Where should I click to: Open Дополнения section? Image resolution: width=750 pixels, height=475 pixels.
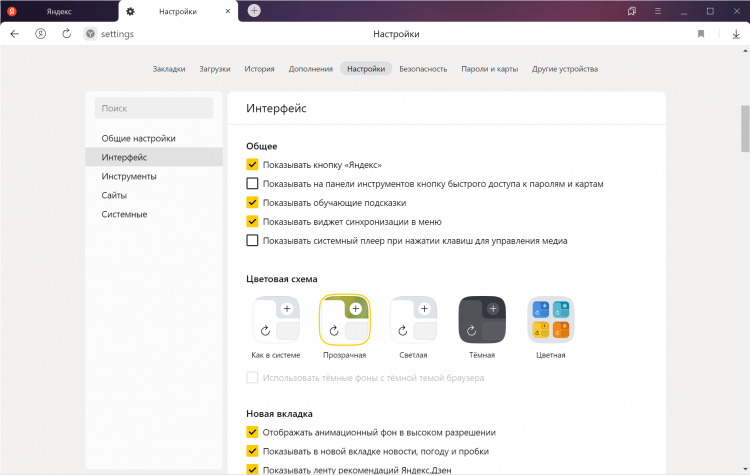(x=310, y=69)
